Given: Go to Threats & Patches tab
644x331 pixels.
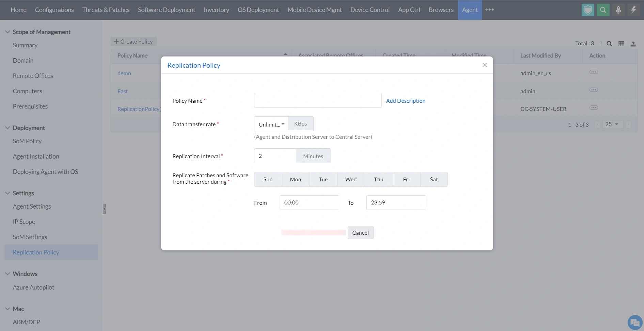Looking at the screenshot, I should [x=106, y=10].
